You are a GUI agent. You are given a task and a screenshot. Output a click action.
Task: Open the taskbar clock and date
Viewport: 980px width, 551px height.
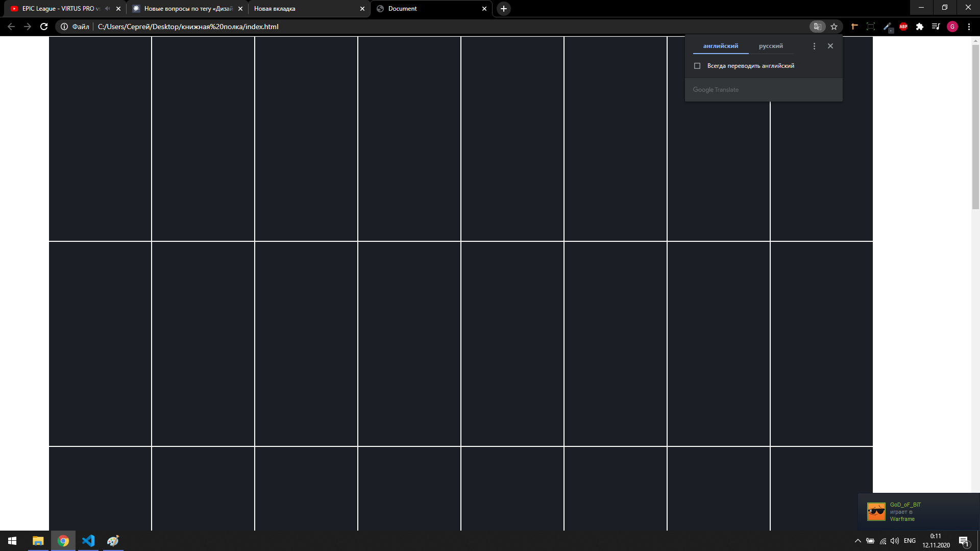pyautogui.click(x=936, y=541)
